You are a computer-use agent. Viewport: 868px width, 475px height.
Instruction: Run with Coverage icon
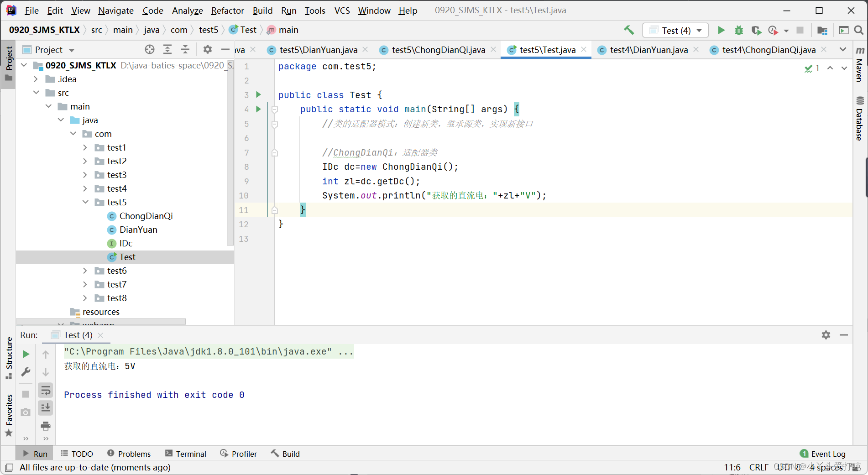pos(756,30)
